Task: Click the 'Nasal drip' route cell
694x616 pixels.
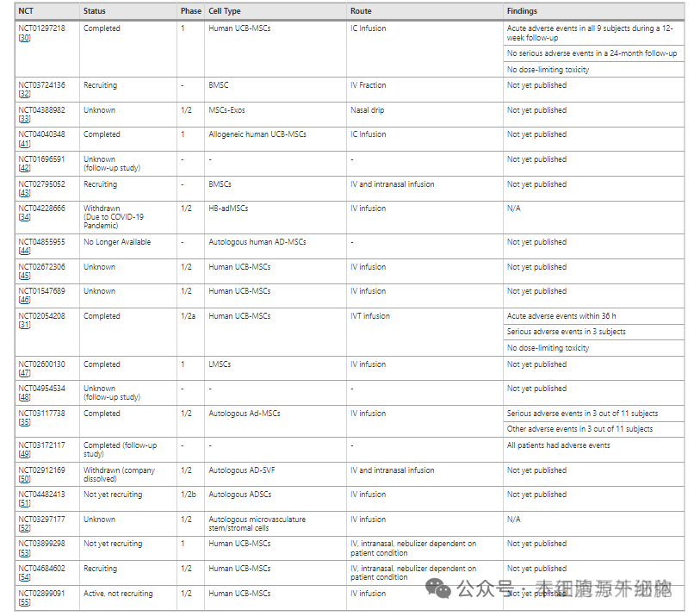Action: (367, 109)
